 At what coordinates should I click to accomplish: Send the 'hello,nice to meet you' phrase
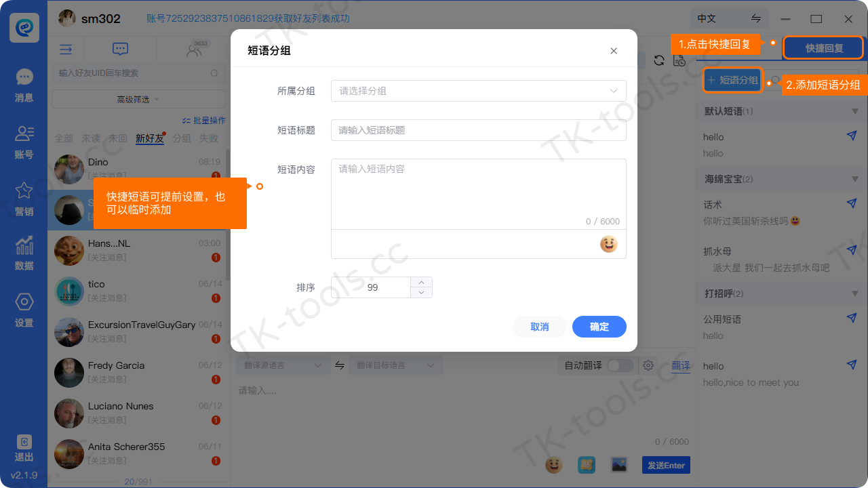tap(852, 365)
